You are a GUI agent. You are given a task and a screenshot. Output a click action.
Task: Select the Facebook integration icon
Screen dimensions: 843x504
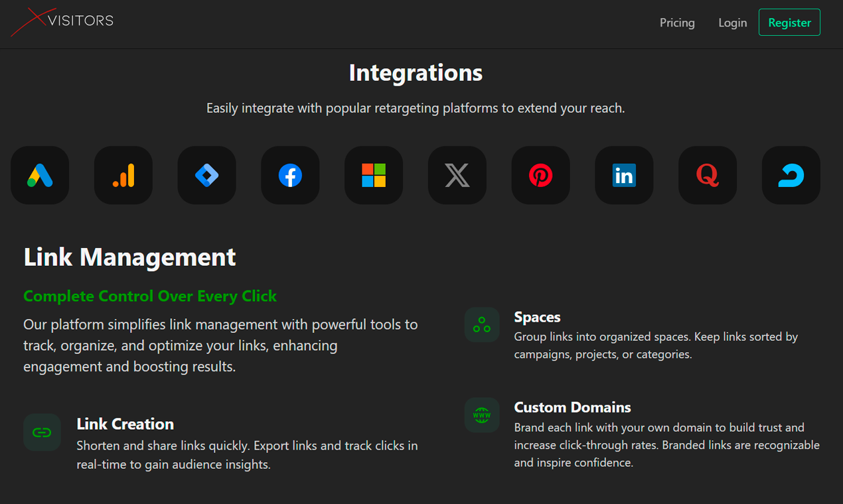tap(290, 175)
